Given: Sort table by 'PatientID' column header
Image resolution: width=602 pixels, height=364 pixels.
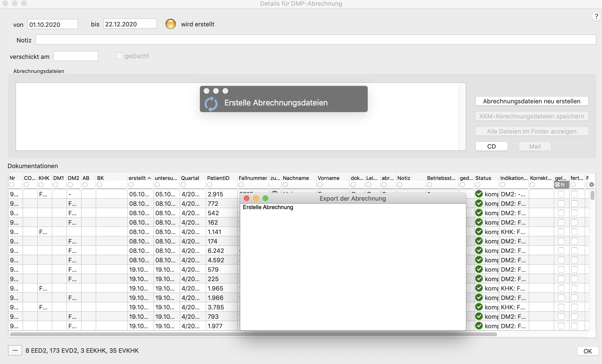Looking at the screenshot, I should point(218,178).
